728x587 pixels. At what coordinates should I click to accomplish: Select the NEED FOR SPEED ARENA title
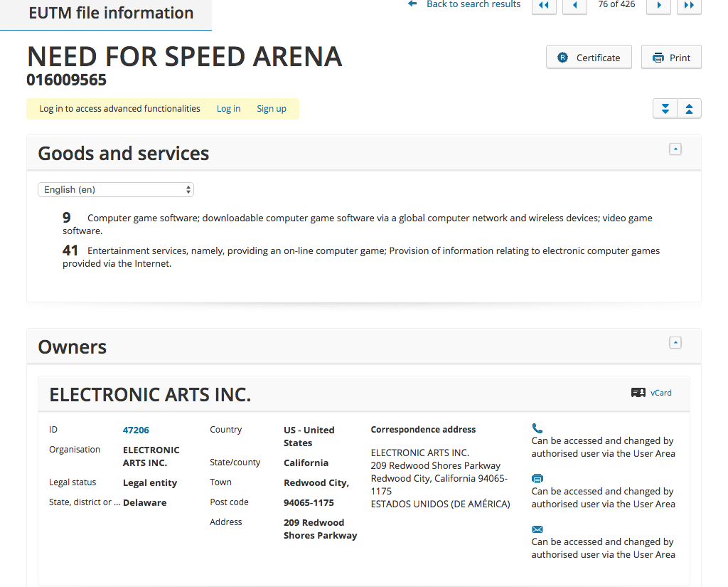tap(185, 57)
